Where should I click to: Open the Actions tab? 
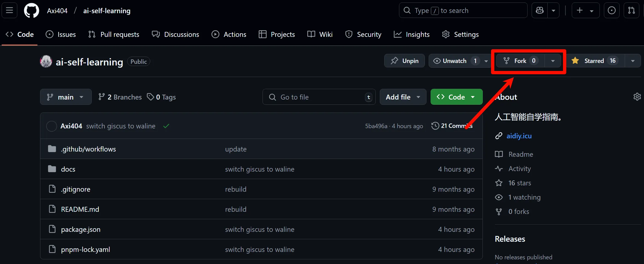[x=229, y=34]
